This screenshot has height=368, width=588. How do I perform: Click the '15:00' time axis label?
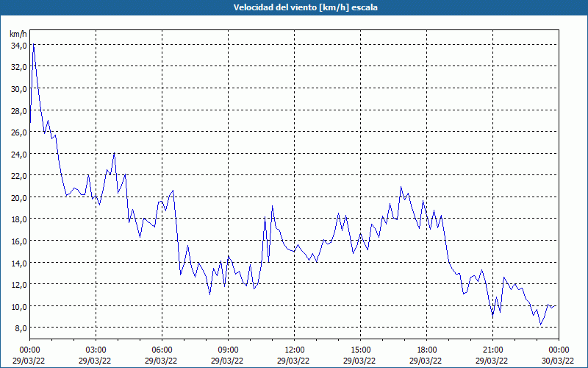coord(360,350)
